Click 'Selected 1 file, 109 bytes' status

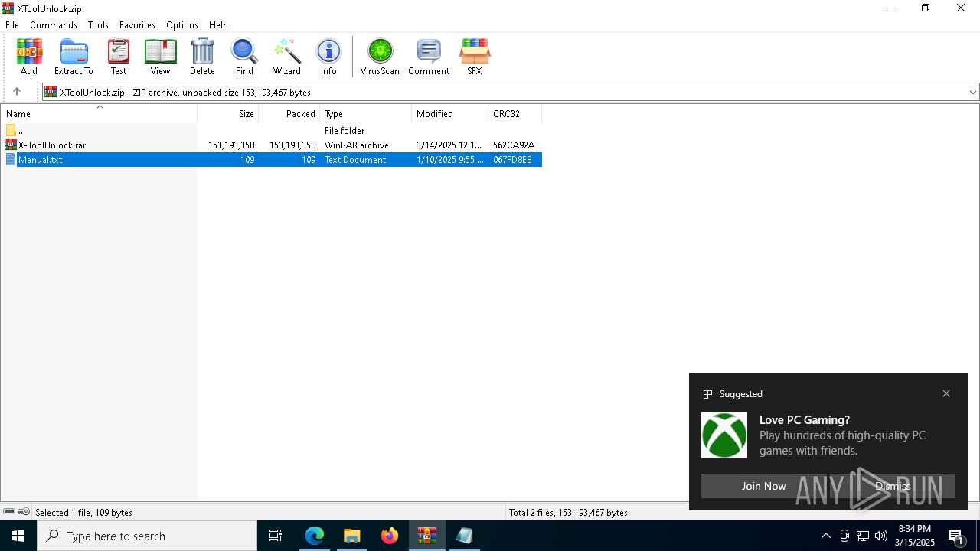[84, 512]
